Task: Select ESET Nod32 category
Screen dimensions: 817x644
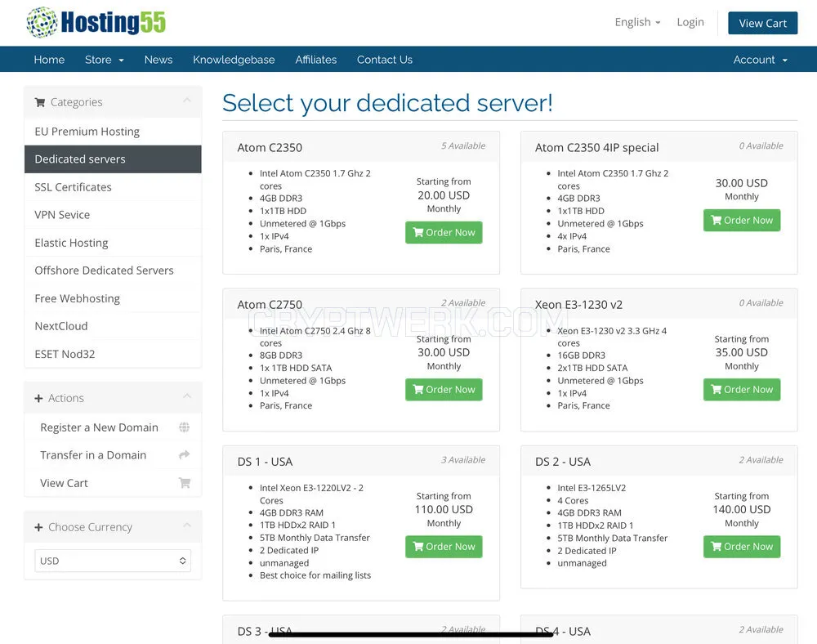Action: point(113,355)
